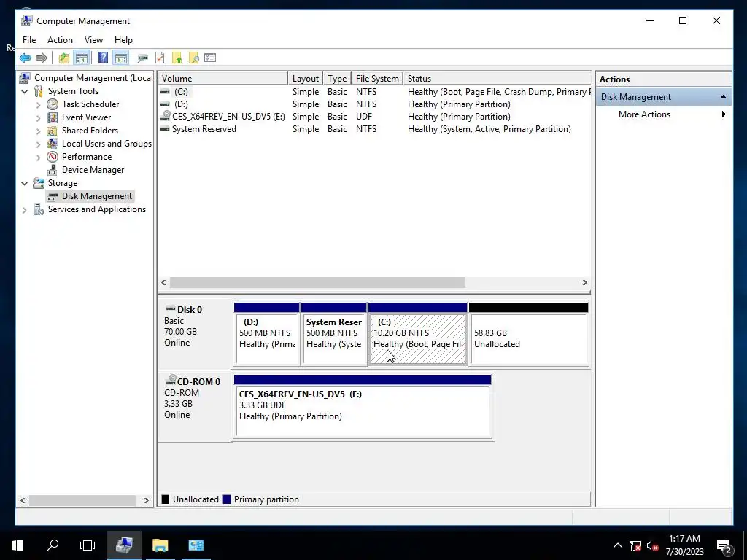Click the gray Forward arrow in toolbar
Viewport: 747px width, 560px height.
pos(42,58)
